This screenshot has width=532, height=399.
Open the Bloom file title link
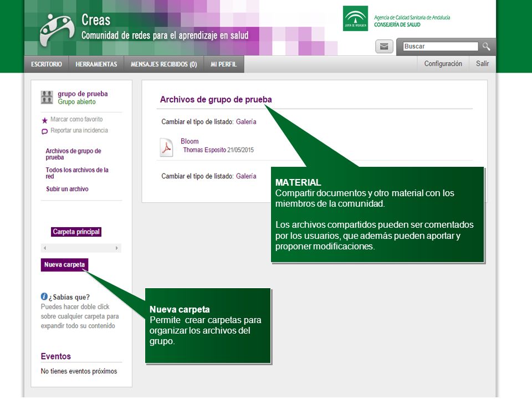(x=190, y=141)
